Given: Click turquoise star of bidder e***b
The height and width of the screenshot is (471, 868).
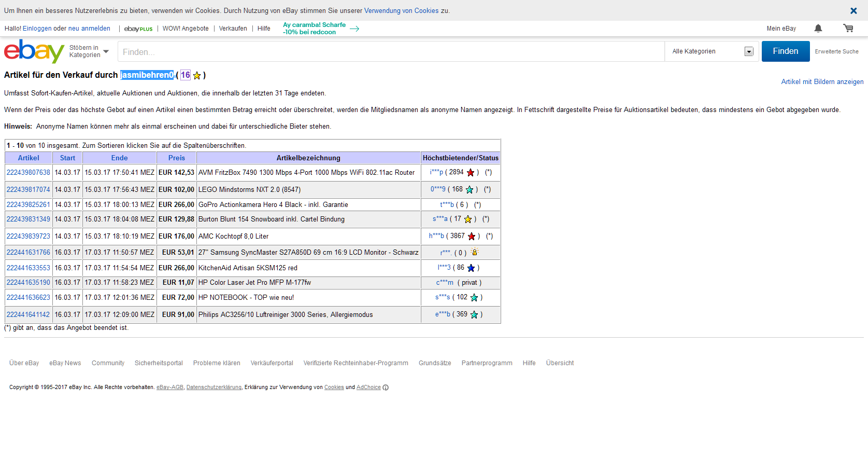Looking at the screenshot, I should click(x=474, y=314).
